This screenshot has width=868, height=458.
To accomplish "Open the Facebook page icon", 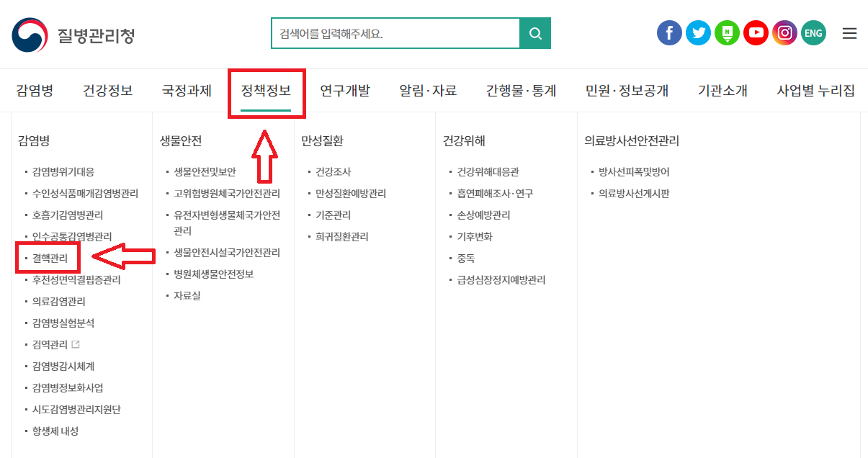I will 669,32.
